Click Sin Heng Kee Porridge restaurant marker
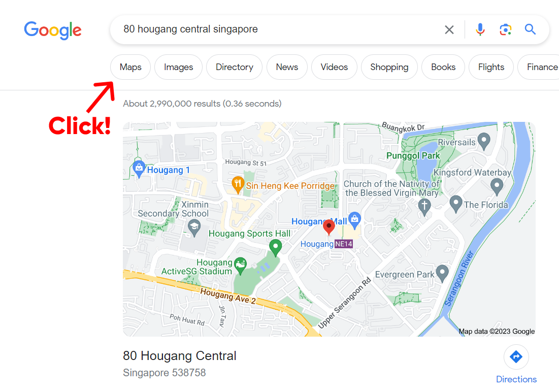The height and width of the screenshot is (392, 559). pos(238,185)
